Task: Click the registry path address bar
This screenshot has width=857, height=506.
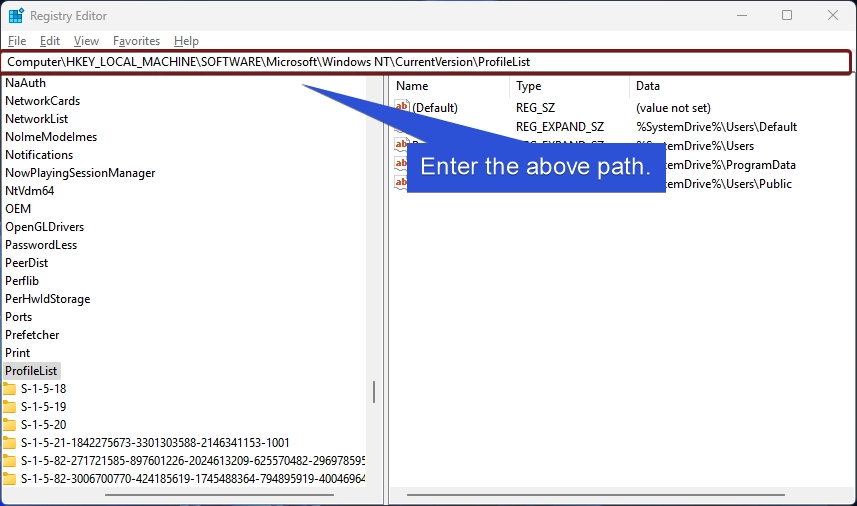Action: click(x=426, y=62)
